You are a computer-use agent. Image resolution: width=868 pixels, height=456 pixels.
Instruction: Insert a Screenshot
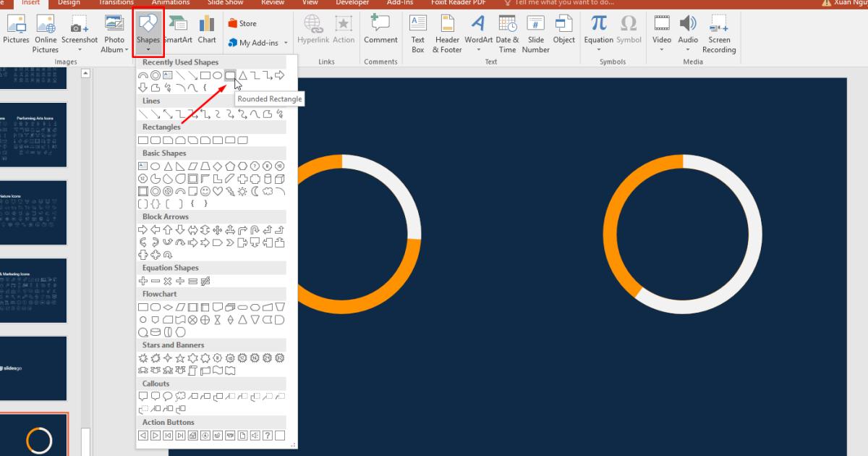[80, 29]
